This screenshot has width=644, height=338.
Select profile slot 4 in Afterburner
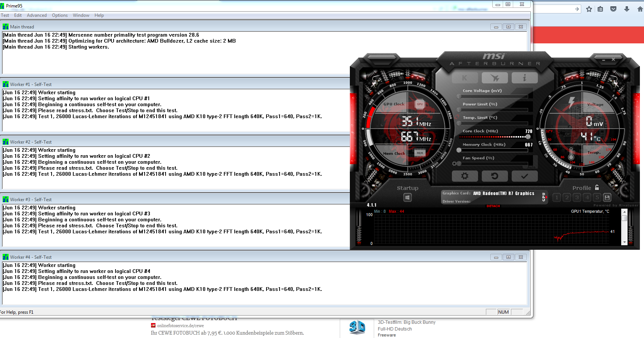(587, 197)
